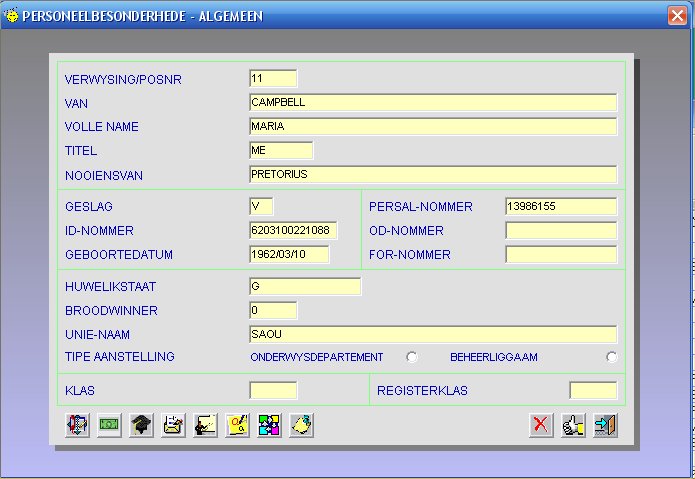Screen dimensions: 695x479
Task: Focus the empty OD-NOMMER field
Action: tap(560, 230)
